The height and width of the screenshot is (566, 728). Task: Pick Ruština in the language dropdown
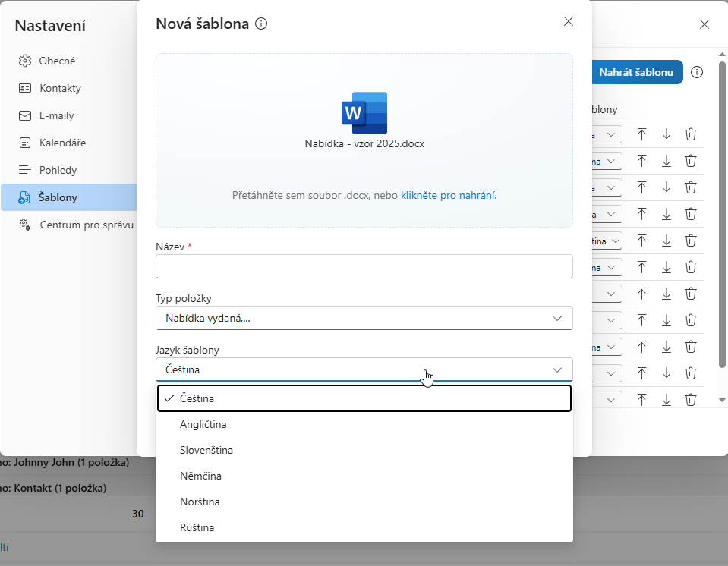(x=197, y=527)
